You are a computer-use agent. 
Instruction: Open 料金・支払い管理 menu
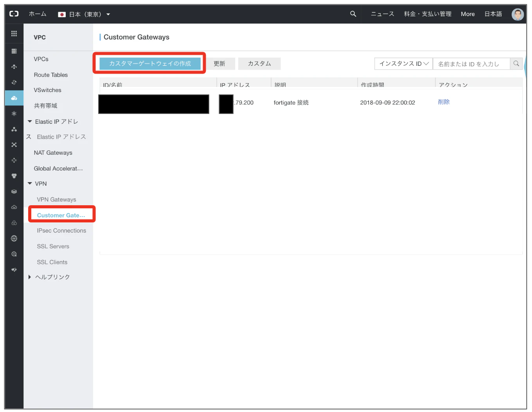click(x=428, y=14)
